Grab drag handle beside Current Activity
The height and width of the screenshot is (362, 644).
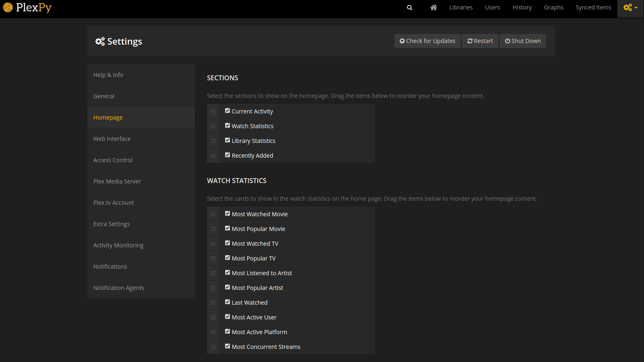tap(213, 111)
